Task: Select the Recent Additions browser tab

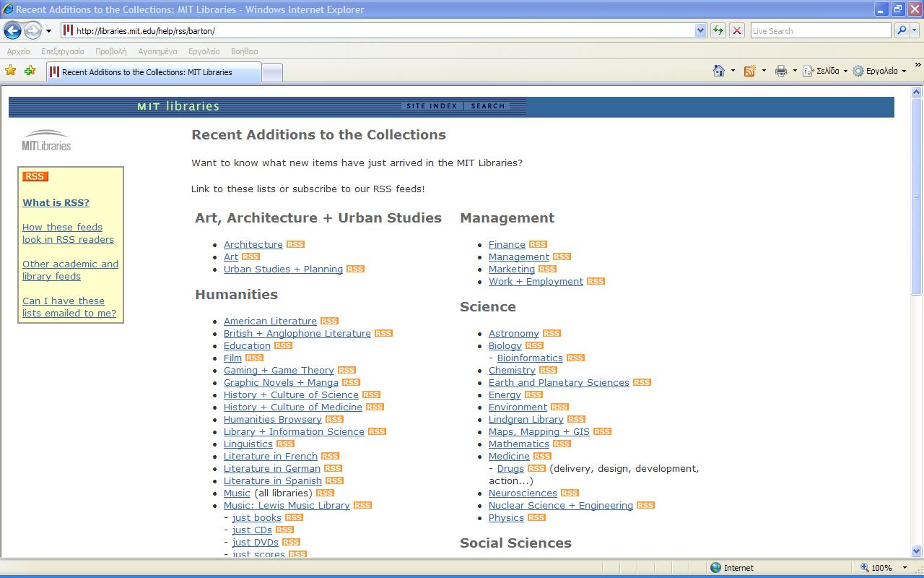Action: pyautogui.click(x=154, y=72)
